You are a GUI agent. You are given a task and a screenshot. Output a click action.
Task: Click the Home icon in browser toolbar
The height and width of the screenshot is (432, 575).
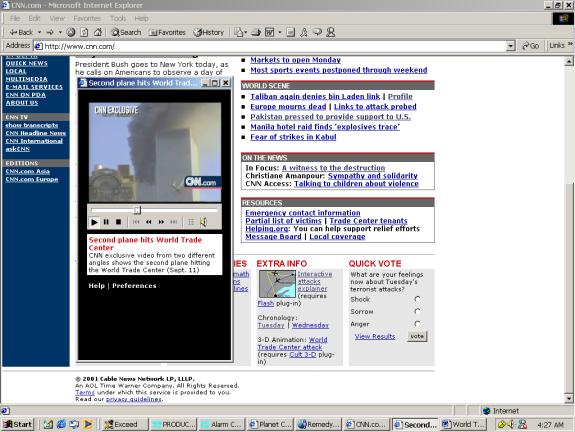pos(98,32)
